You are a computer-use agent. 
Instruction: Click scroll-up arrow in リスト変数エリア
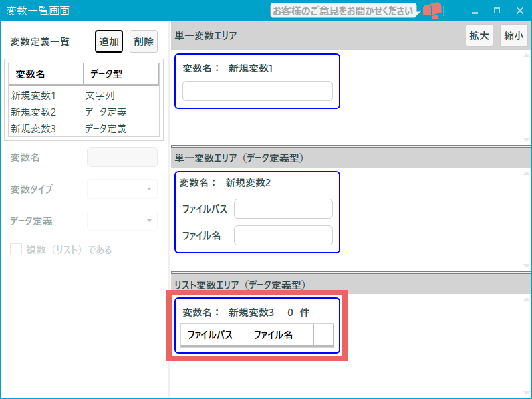526,299
